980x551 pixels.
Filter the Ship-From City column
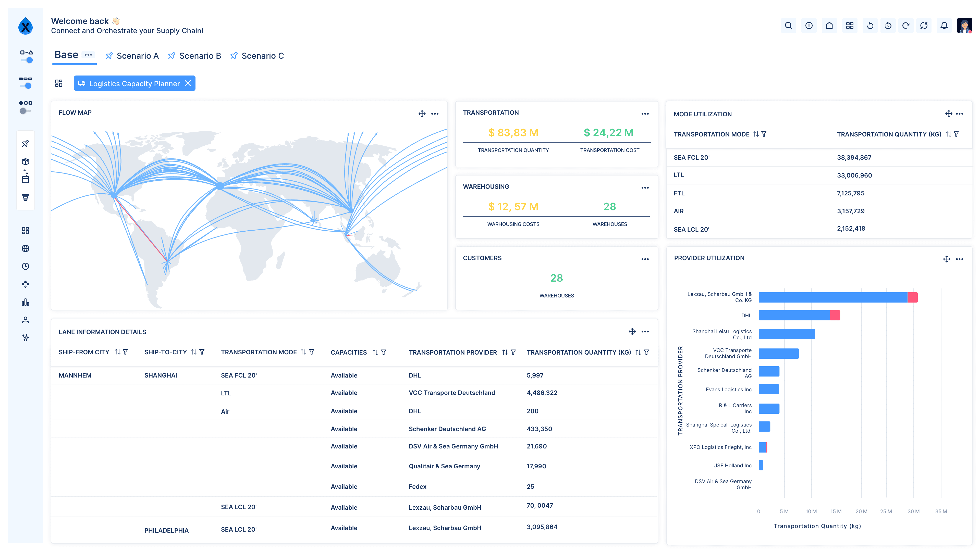point(126,352)
